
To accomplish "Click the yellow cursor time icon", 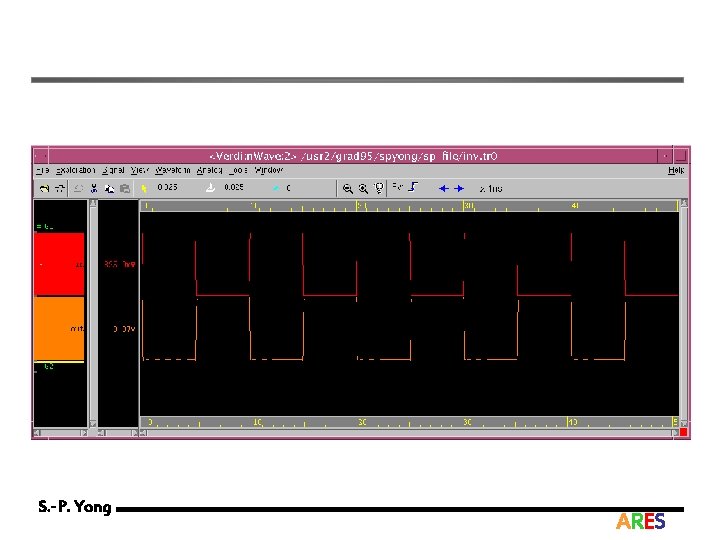I will point(144,188).
